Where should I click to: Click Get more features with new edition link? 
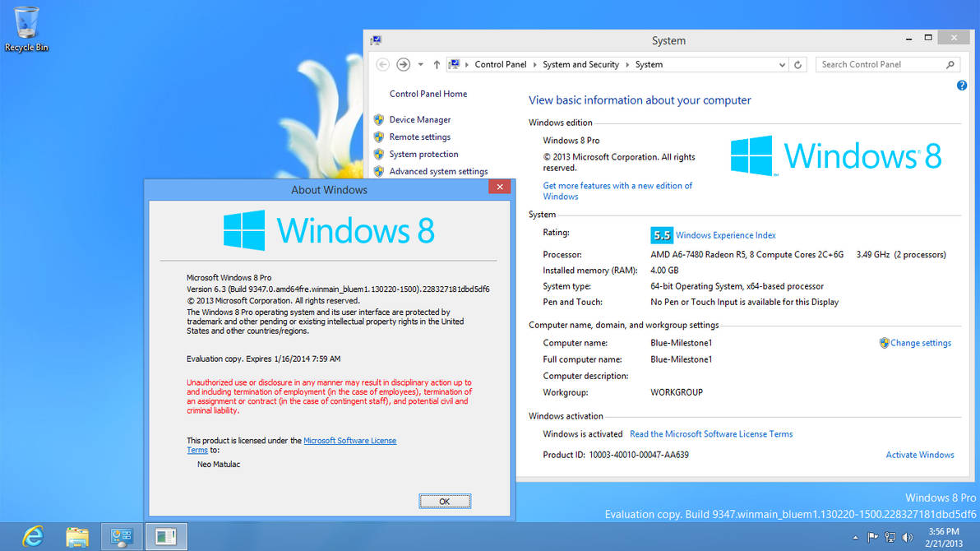(x=617, y=191)
